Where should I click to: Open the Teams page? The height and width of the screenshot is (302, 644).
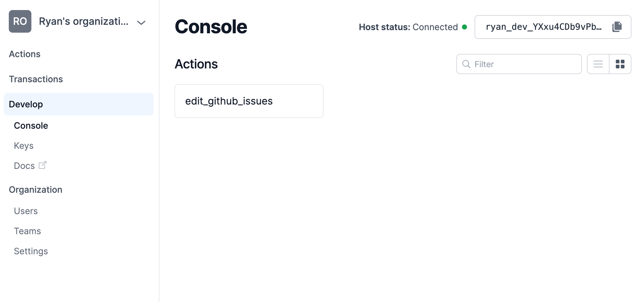(x=27, y=231)
